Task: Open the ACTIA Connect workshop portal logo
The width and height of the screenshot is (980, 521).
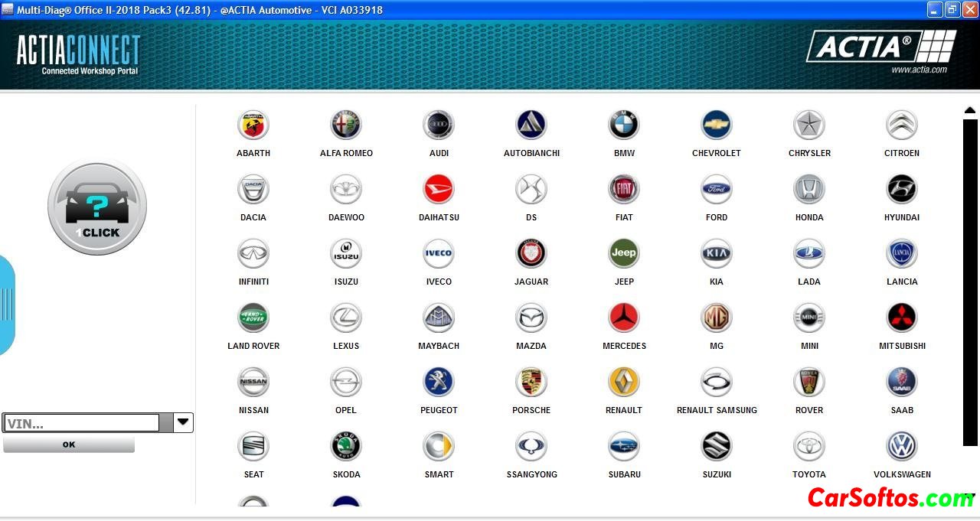Action: 79,54
